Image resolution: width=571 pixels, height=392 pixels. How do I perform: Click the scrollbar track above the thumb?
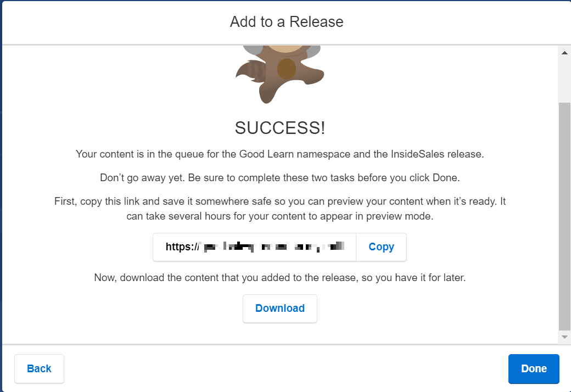click(564, 81)
